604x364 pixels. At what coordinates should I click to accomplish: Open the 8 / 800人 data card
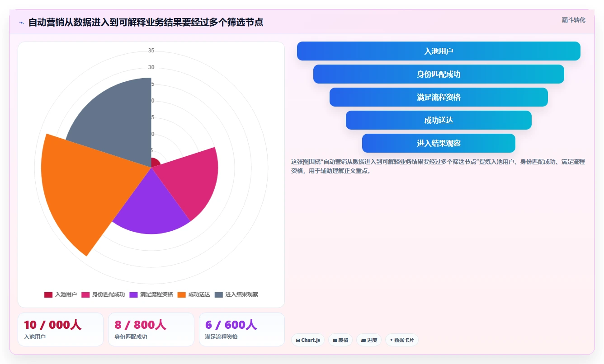click(151, 329)
